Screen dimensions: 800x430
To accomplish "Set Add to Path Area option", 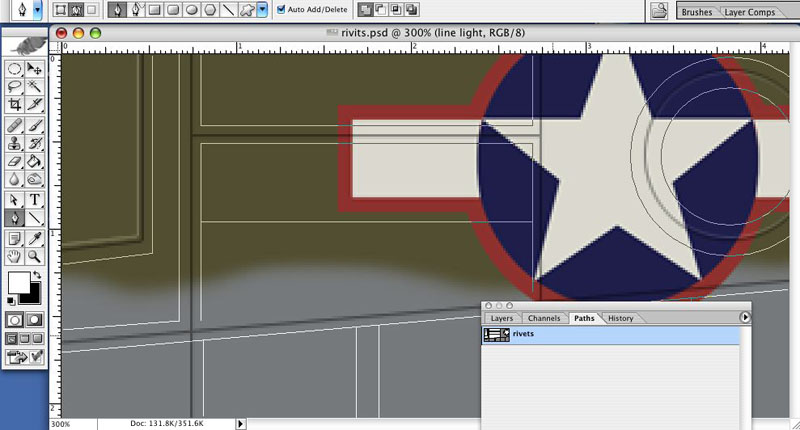I will 365,9.
